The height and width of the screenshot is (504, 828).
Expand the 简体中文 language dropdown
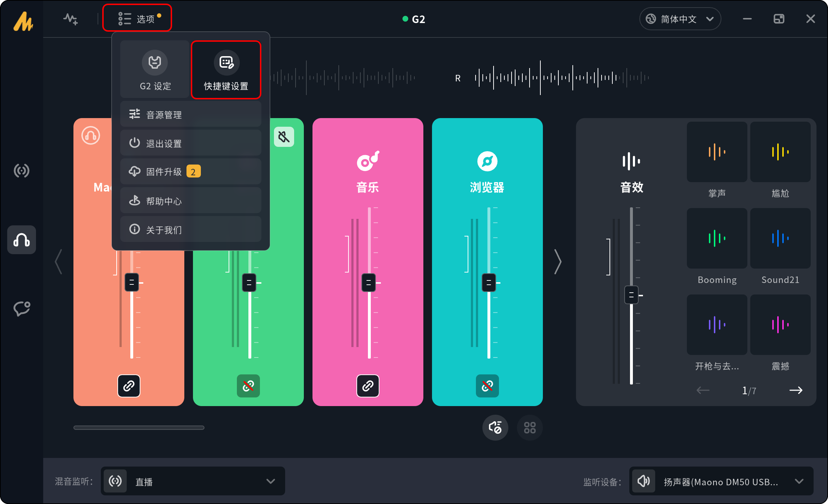[680, 19]
